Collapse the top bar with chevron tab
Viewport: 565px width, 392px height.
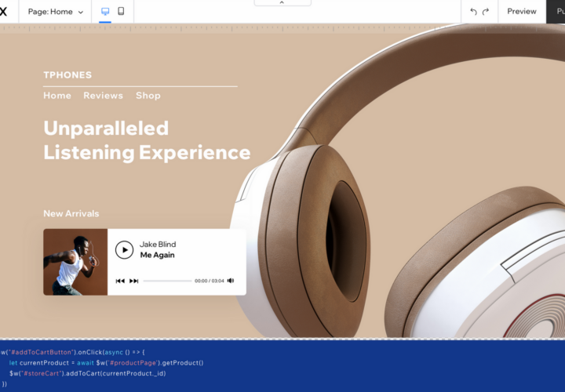click(x=282, y=2)
